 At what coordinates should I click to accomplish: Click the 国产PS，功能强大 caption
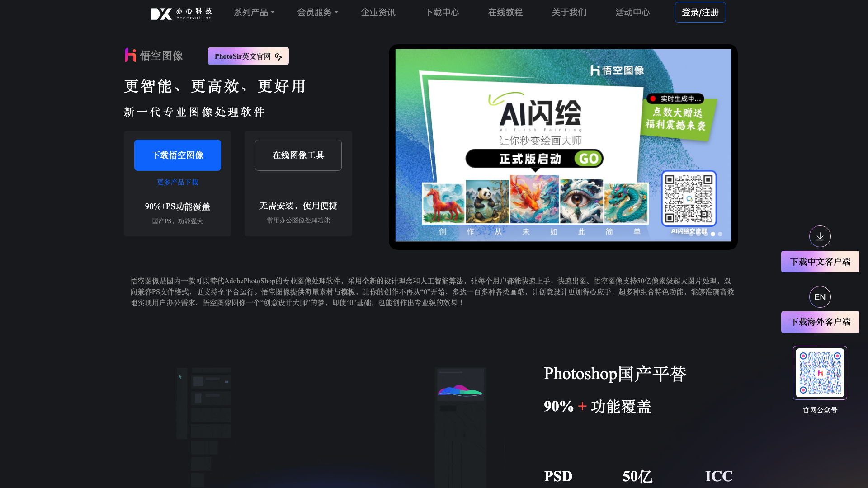178,221
